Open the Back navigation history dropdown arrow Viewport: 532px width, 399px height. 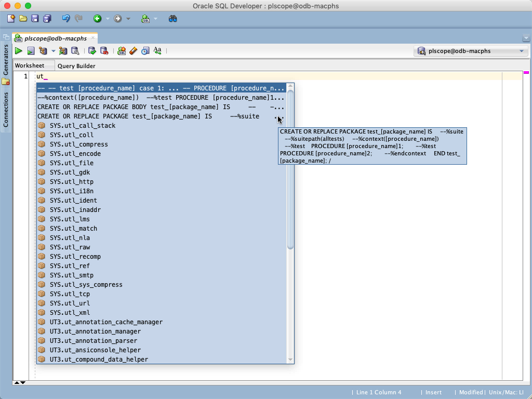tap(107, 19)
